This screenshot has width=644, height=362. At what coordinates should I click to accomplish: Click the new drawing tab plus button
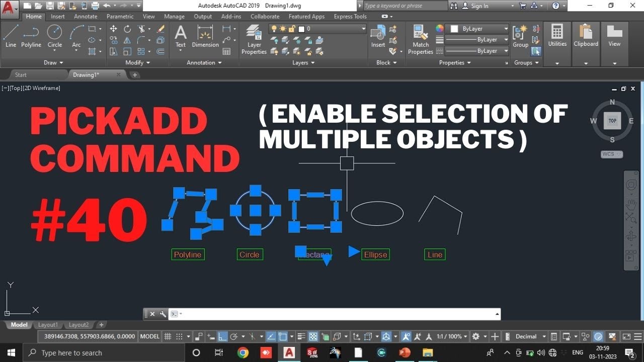pos(134,75)
